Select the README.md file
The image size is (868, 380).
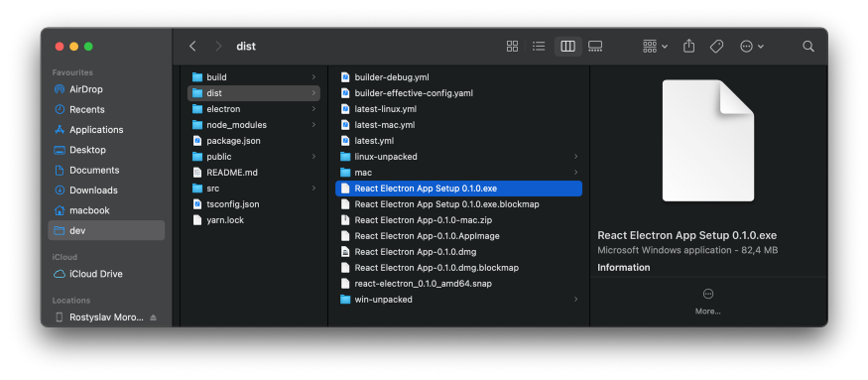pos(254,173)
